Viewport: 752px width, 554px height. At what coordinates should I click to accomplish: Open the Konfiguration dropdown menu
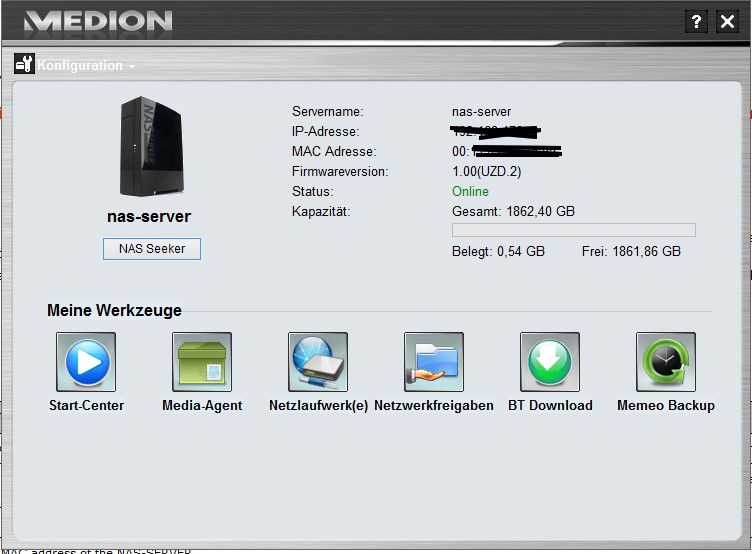coord(80,65)
